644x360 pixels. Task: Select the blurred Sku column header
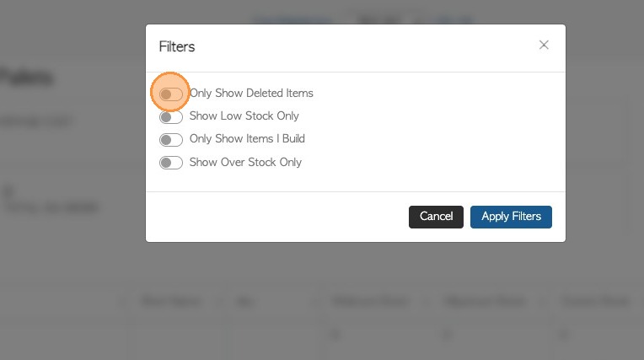(x=245, y=301)
